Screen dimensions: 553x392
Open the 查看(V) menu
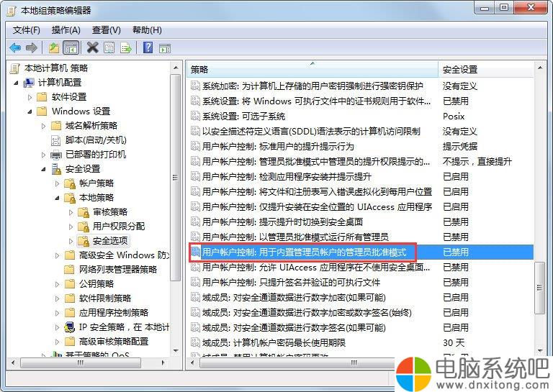point(106,30)
